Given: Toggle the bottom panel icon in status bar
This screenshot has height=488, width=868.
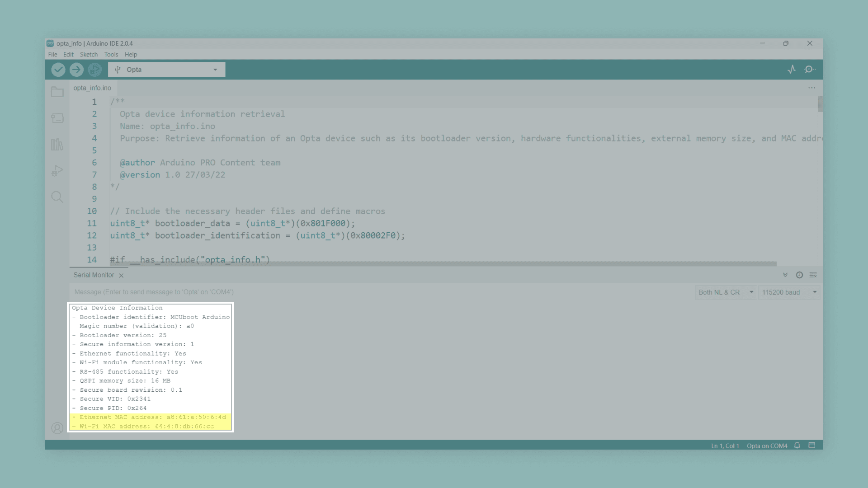Looking at the screenshot, I should (x=812, y=446).
